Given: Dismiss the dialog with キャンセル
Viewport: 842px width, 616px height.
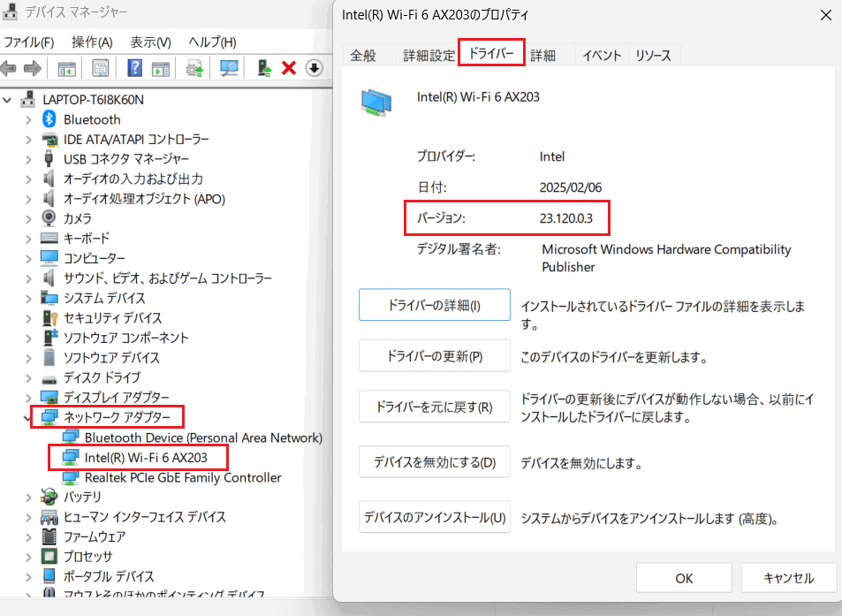Looking at the screenshot, I should (x=789, y=578).
